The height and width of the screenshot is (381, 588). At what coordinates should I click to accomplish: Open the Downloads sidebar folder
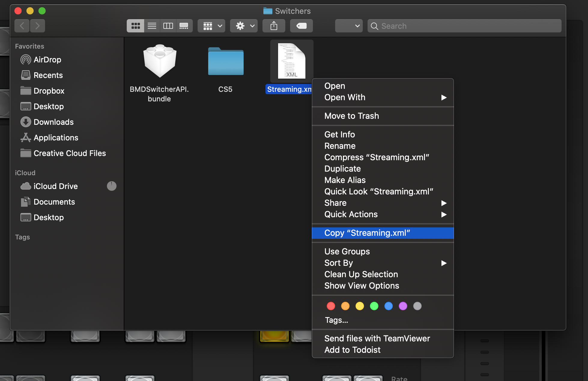[53, 122]
